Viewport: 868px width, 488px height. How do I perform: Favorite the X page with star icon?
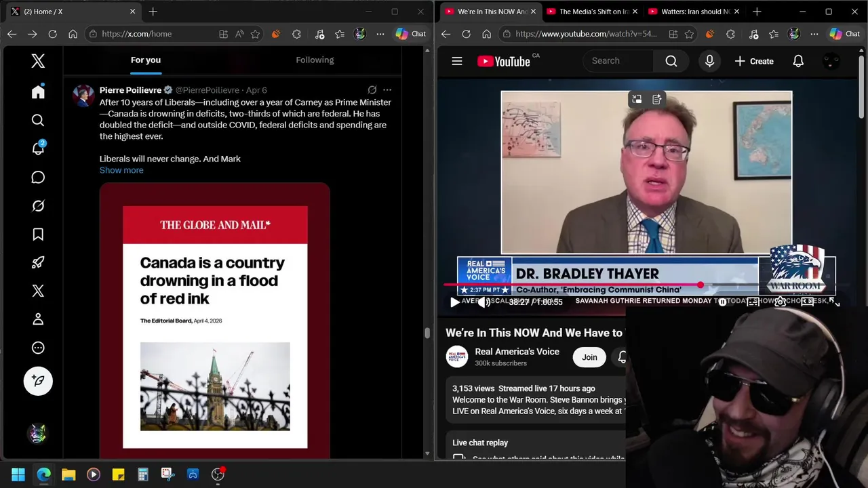[256, 34]
